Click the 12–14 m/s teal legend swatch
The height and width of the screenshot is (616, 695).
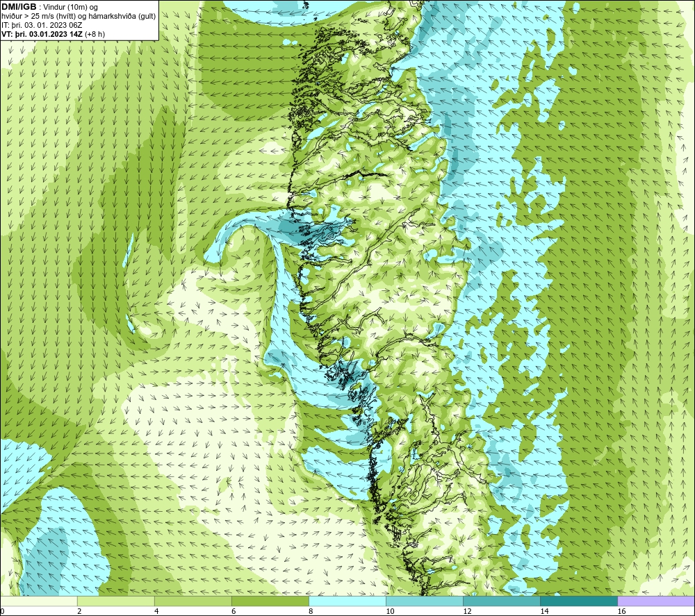click(502, 601)
